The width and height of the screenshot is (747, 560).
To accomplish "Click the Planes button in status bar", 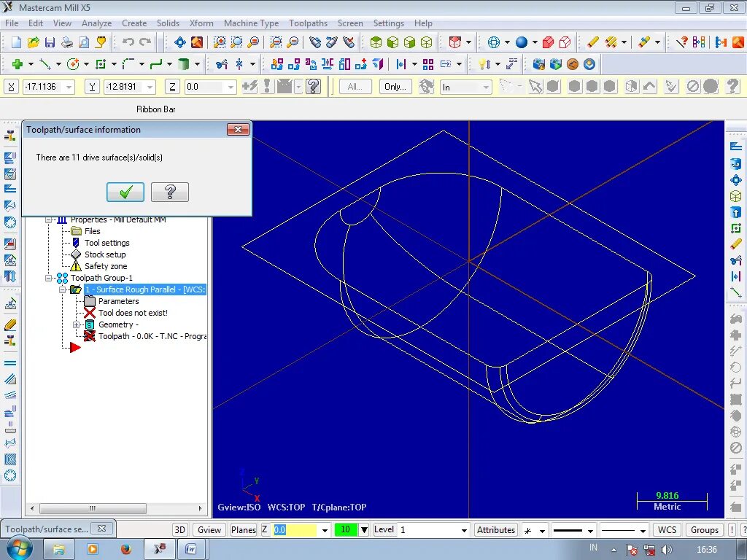I will pyautogui.click(x=244, y=529).
